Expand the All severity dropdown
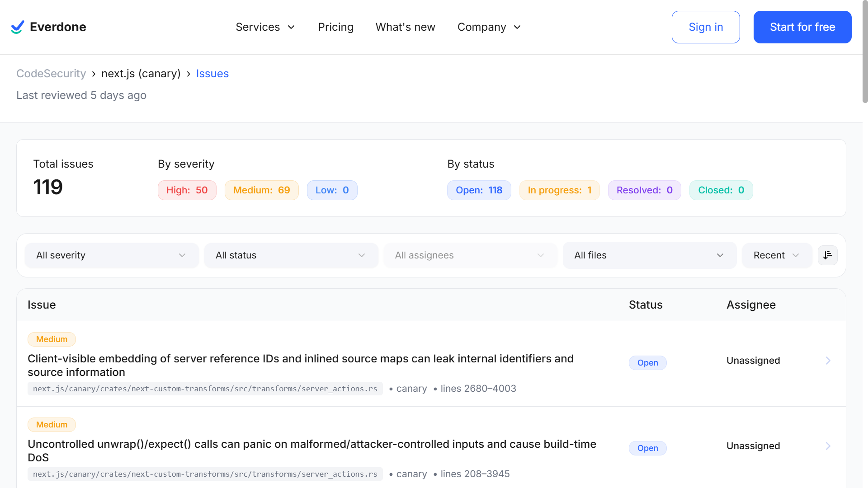The image size is (868, 488). click(x=111, y=255)
